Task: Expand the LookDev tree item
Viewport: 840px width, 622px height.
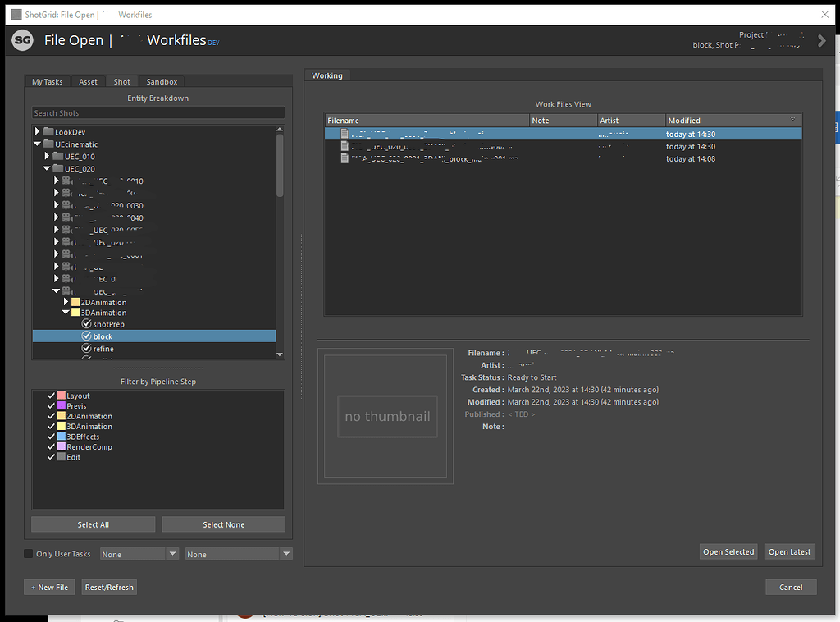Action: 37,131
